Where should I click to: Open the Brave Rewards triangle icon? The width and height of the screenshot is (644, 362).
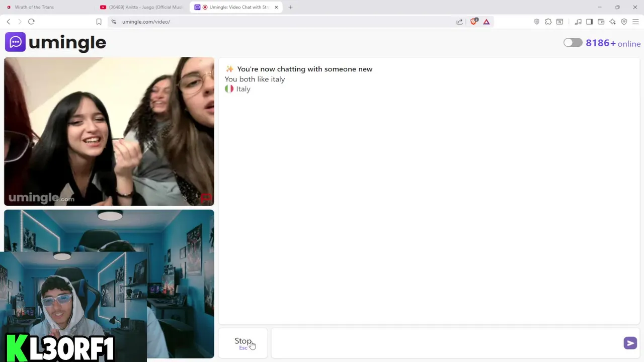tap(487, 22)
